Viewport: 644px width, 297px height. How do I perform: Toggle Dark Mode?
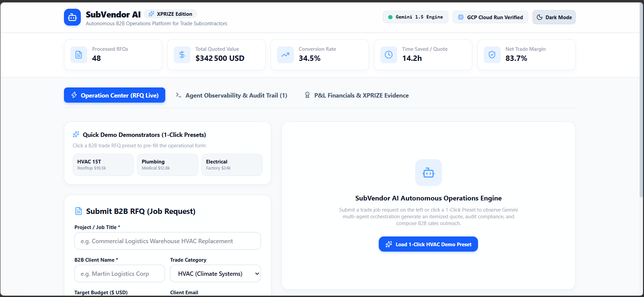point(554,17)
